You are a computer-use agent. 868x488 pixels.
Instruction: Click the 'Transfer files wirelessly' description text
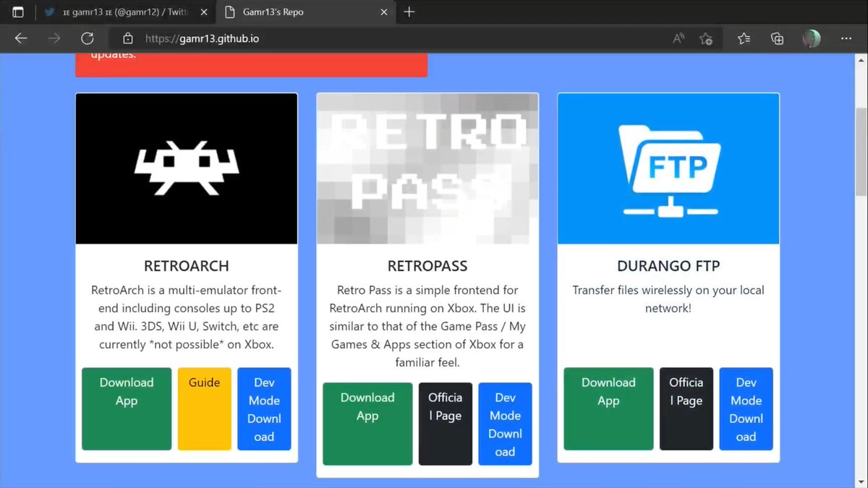click(668, 299)
